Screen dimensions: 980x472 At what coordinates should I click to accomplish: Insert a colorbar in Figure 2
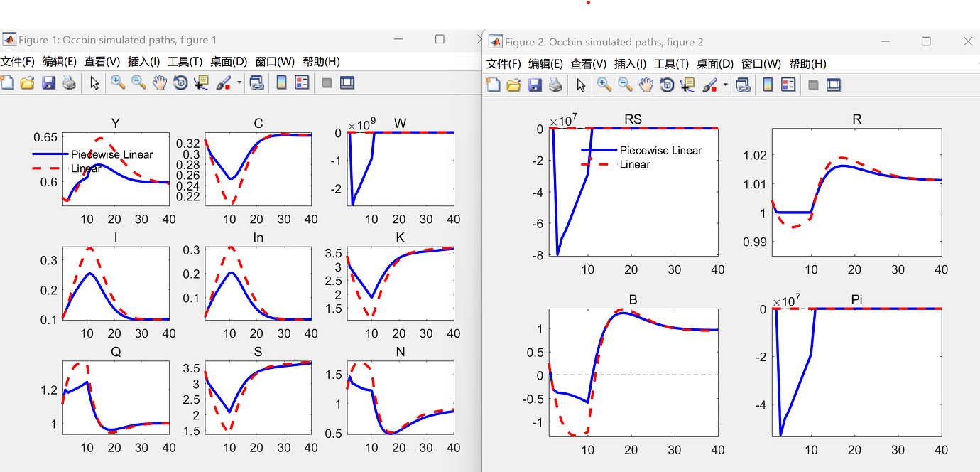click(769, 85)
